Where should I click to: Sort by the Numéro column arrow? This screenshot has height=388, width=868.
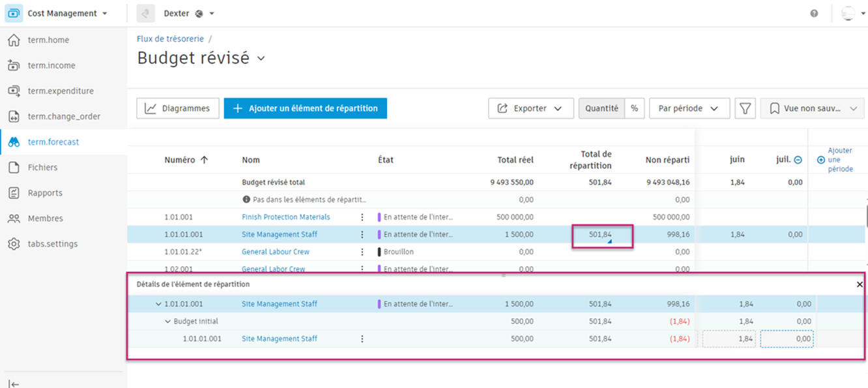(204, 160)
